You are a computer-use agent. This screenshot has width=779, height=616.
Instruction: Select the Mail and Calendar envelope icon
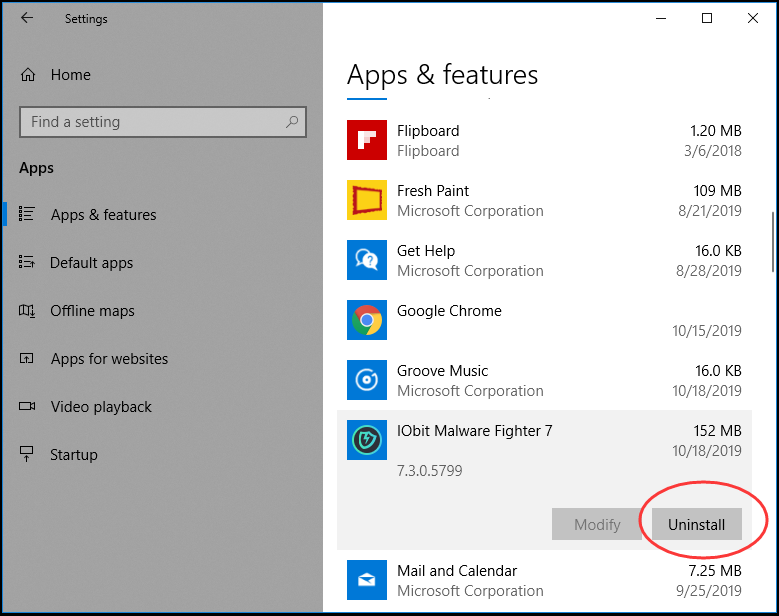(367, 580)
